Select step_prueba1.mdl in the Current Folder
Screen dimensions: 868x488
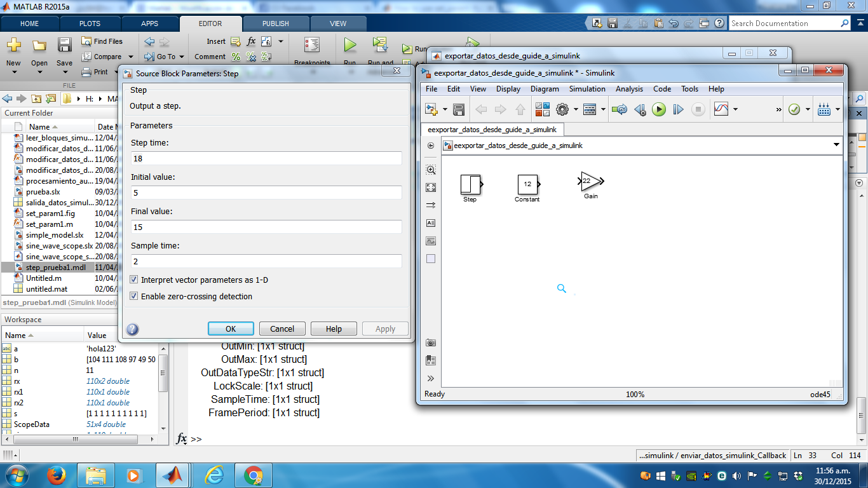click(55, 268)
